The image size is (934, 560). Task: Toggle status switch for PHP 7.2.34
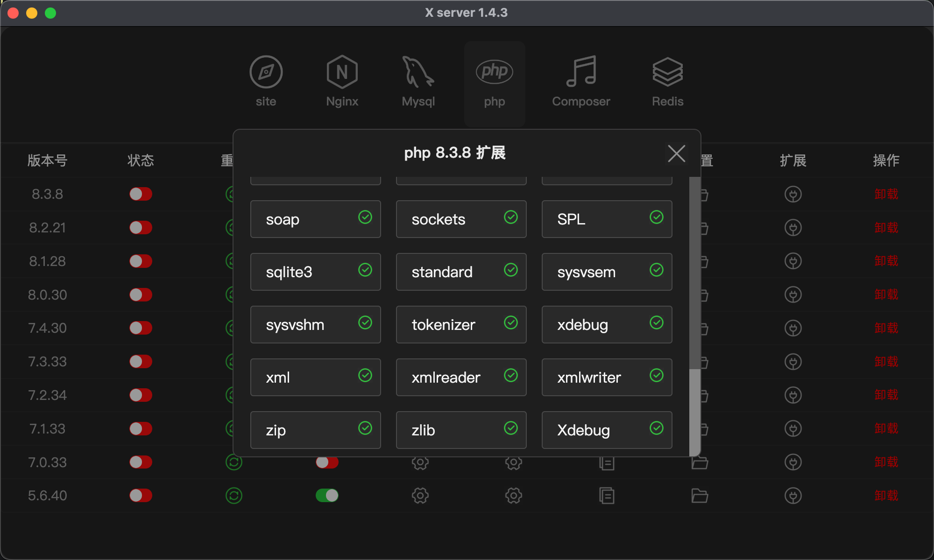(141, 395)
